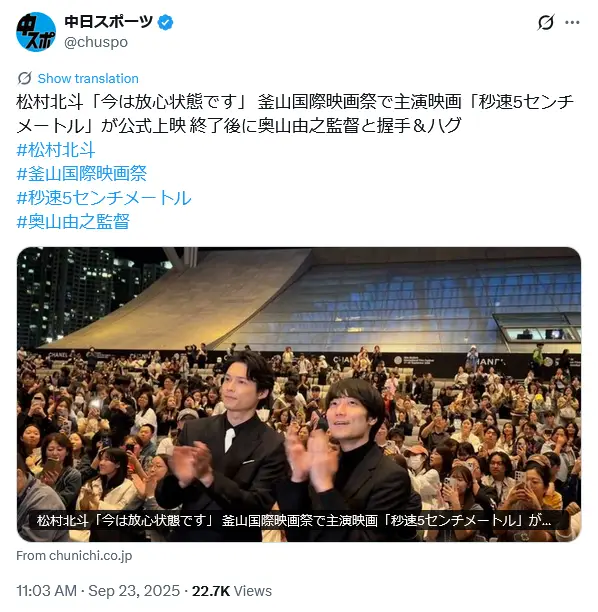Open the three-dot more options menu
The width and height of the screenshot is (598, 612).
(x=572, y=22)
